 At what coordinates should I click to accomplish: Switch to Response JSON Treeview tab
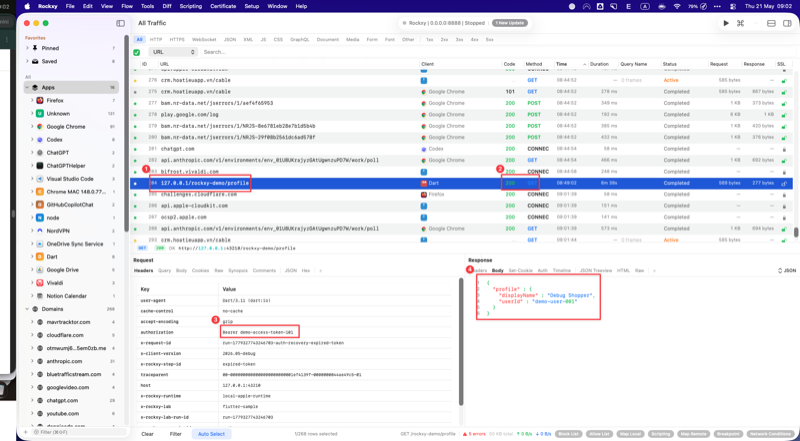[x=595, y=271]
